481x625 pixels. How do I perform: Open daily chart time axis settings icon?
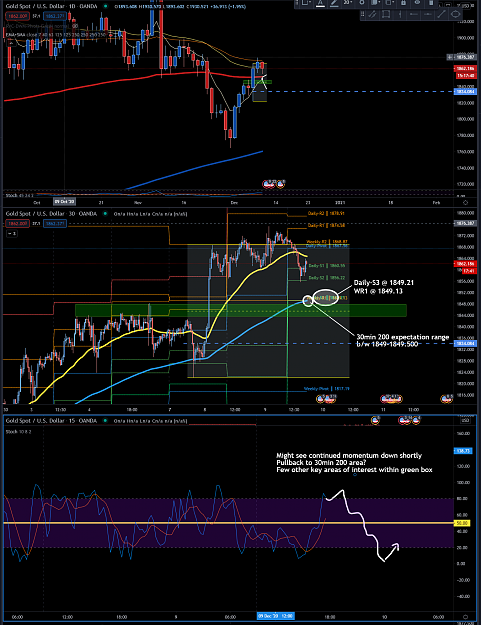tap(465, 202)
